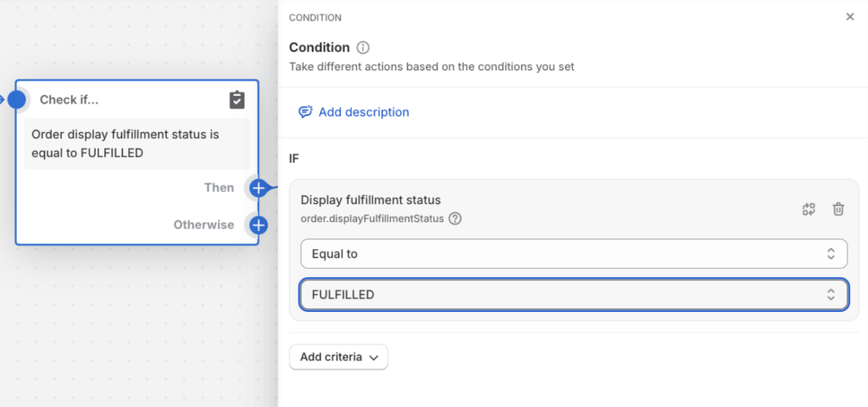Add a step on the Otherwise branch
Viewport: 868px width, 407px height.
point(259,225)
